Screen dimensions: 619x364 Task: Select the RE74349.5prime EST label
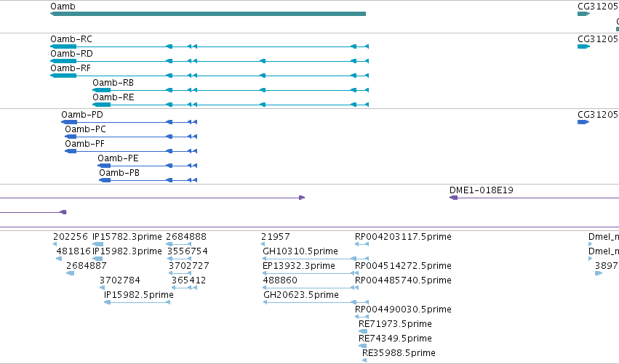click(x=395, y=339)
